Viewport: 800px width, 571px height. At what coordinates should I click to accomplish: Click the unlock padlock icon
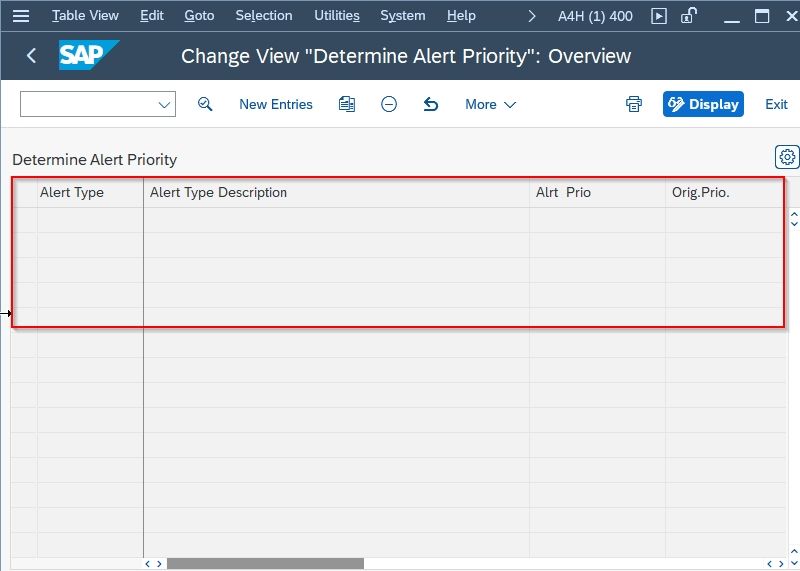tap(688, 16)
